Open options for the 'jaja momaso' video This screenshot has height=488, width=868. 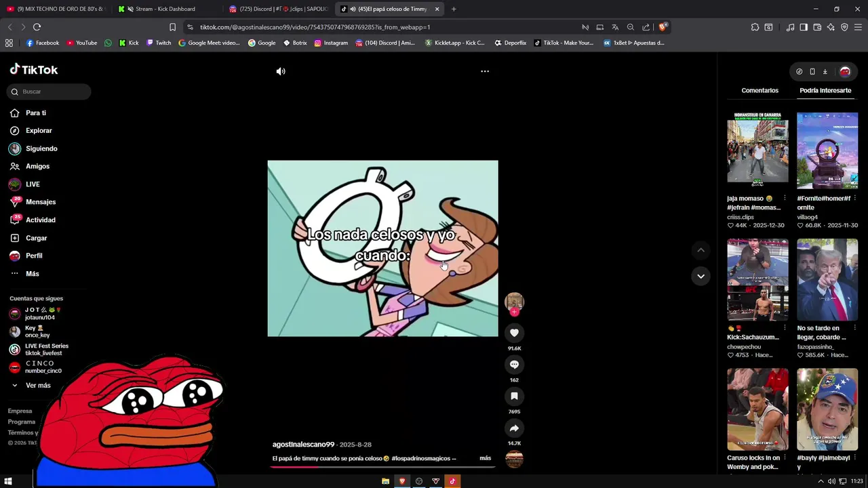[785, 199]
